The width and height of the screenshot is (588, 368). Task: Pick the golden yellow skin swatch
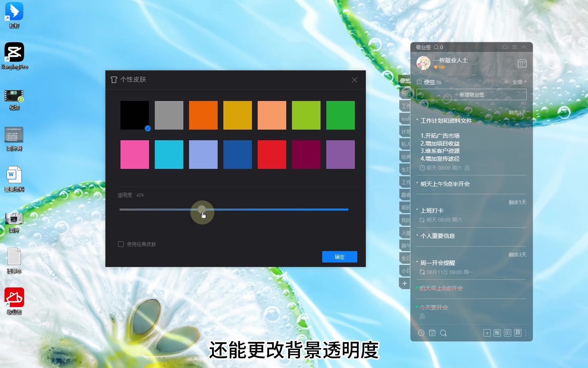coord(238,115)
